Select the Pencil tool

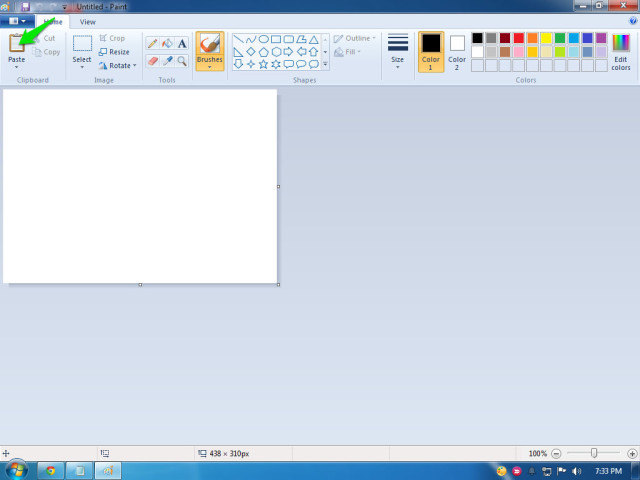[x=153, y=43]
